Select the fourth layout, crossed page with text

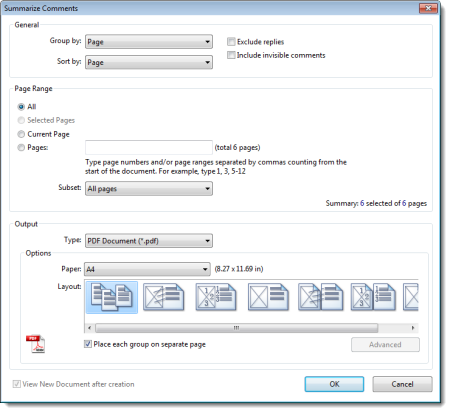pyautogui.click(x=268, y=297)
